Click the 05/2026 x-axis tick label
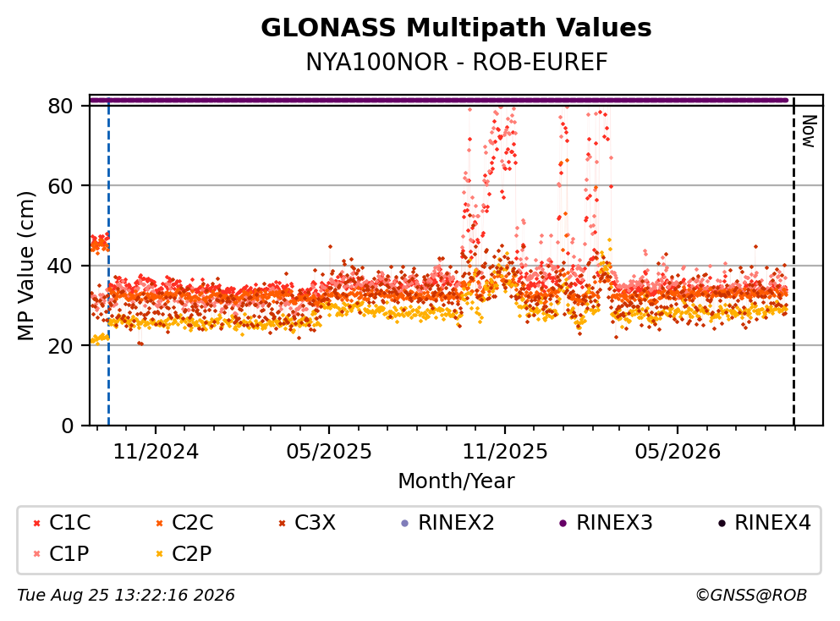 (x=678, y=453)
